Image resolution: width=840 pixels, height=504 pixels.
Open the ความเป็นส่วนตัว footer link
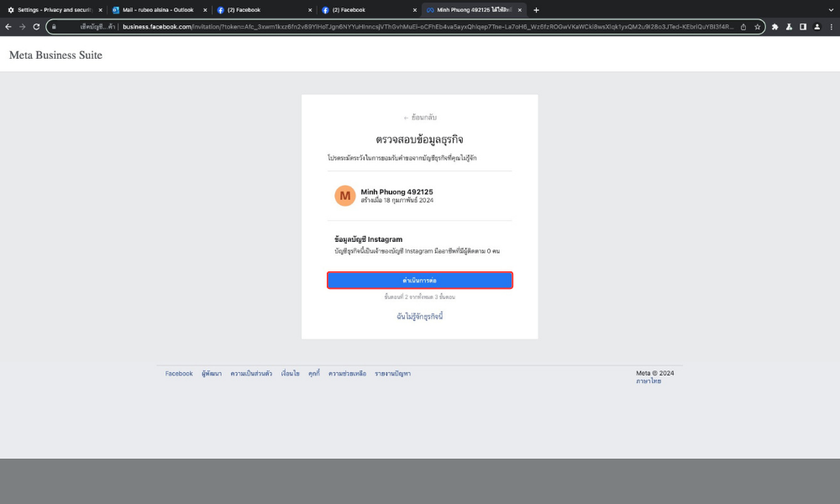(x=251, y=374)
